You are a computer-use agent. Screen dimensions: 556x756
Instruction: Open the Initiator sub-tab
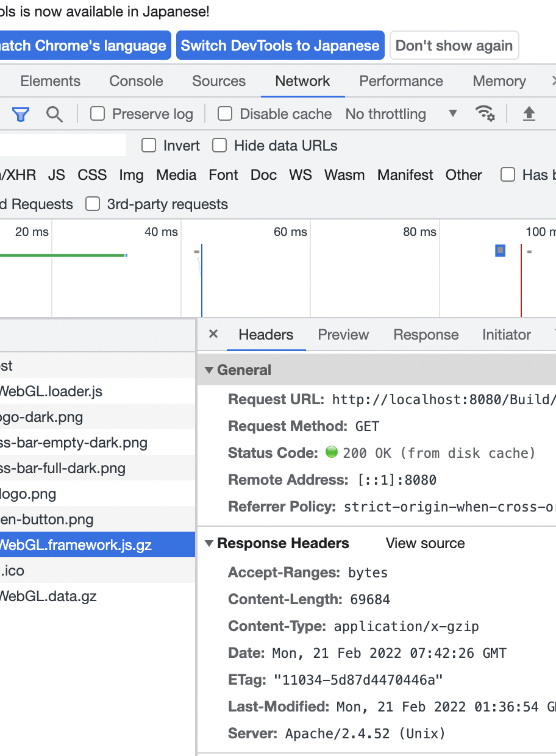click(x=507, y=335)
